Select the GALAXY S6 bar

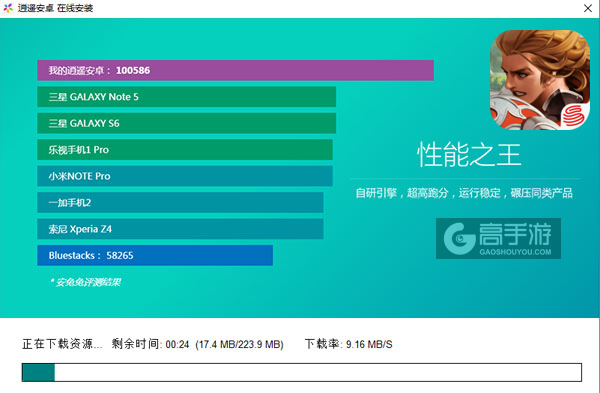[187, 123]
